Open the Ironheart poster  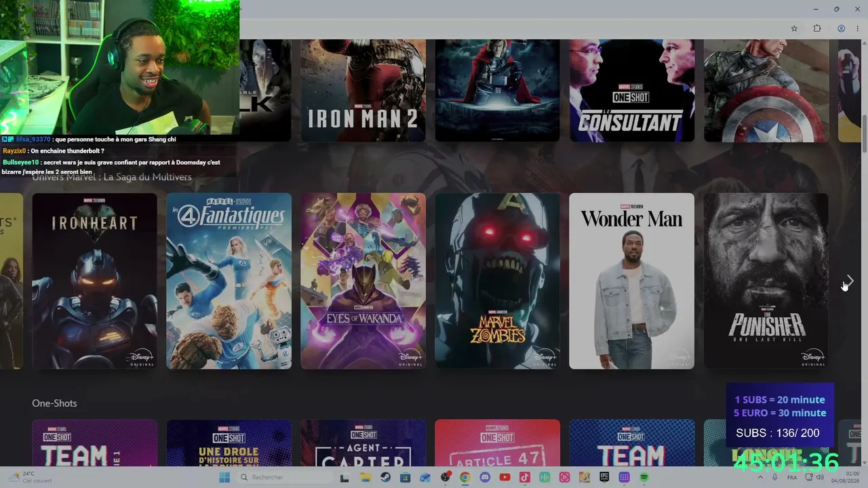(94, 281)
